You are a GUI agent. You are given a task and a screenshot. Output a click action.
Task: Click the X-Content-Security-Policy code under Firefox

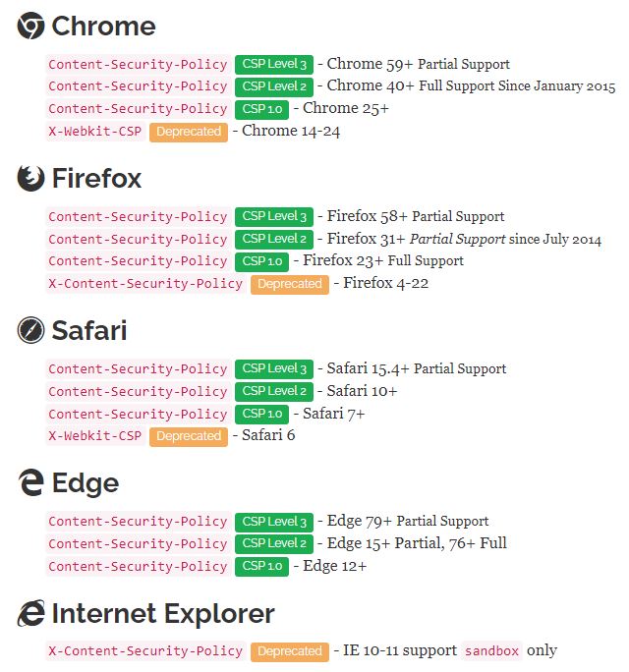tap(145, 284)
